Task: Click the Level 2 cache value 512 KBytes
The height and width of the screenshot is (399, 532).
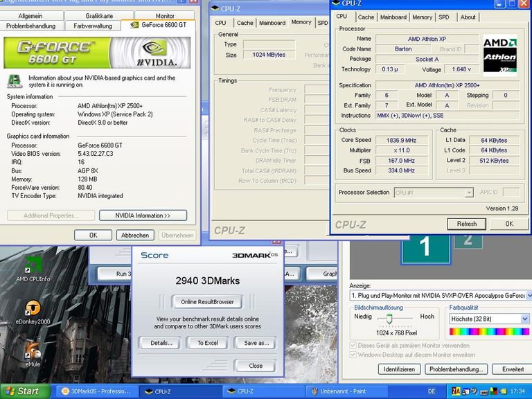Action: point(494,161)
